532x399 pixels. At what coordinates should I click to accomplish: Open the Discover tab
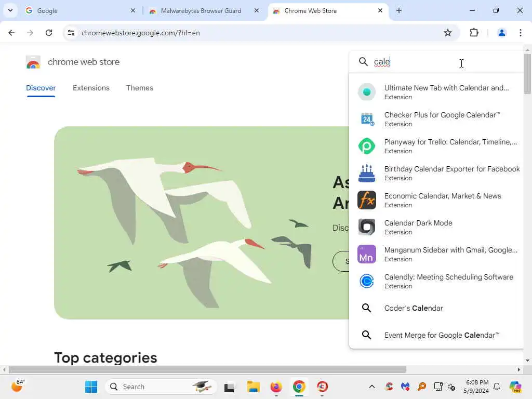[x=41, y=88]
